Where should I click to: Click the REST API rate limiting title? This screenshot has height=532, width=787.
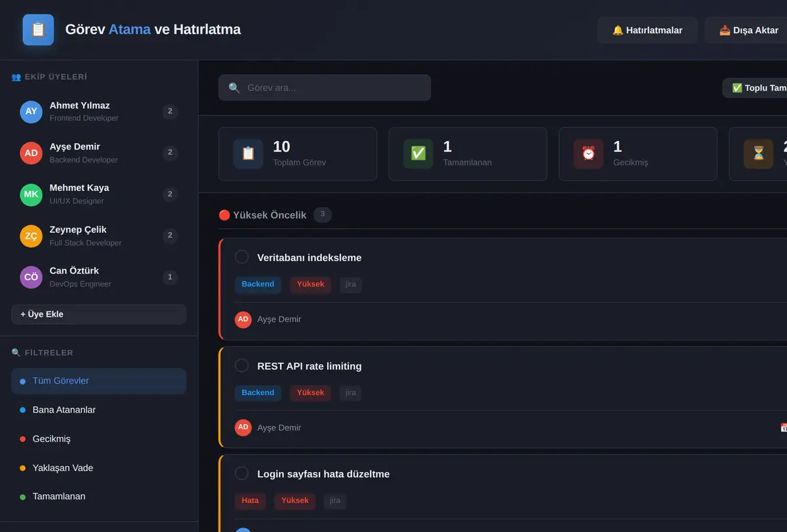click(x=310, y=366)
